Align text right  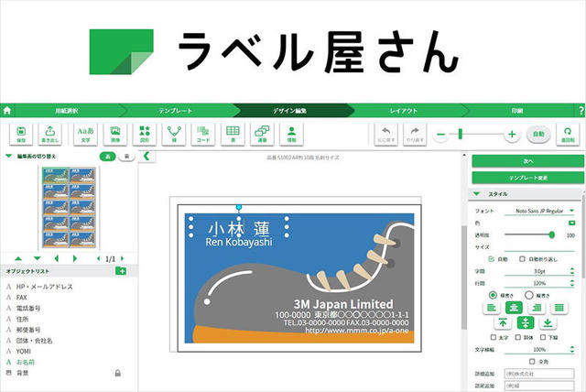coord(537,308)
